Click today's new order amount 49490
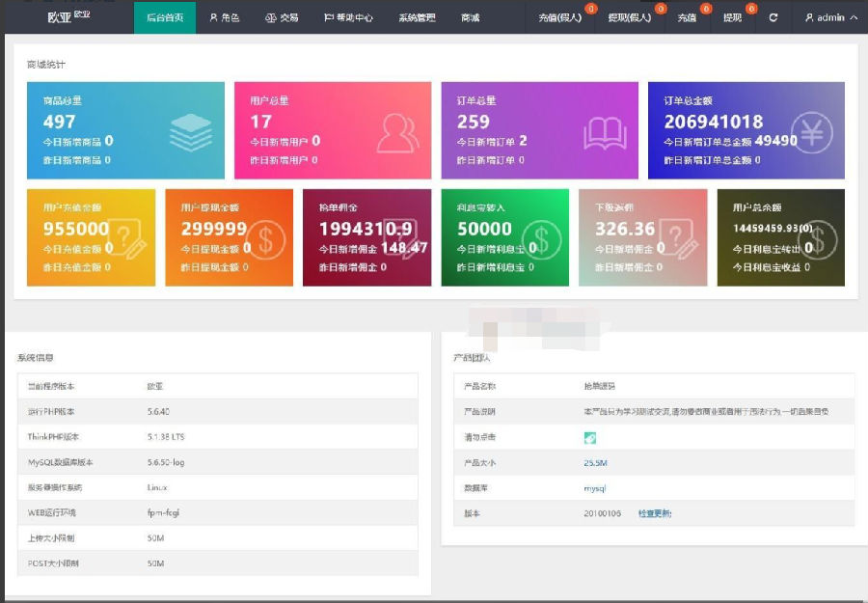 coord(776,141)
